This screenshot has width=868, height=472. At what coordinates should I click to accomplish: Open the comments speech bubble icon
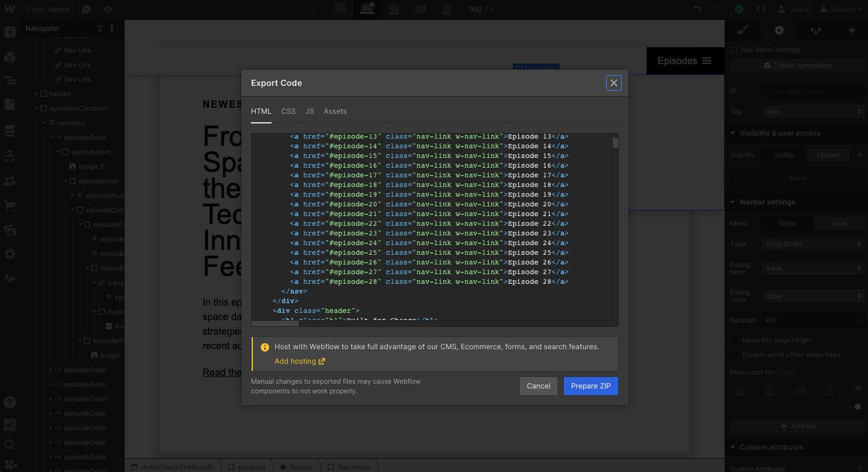(86, 9)
